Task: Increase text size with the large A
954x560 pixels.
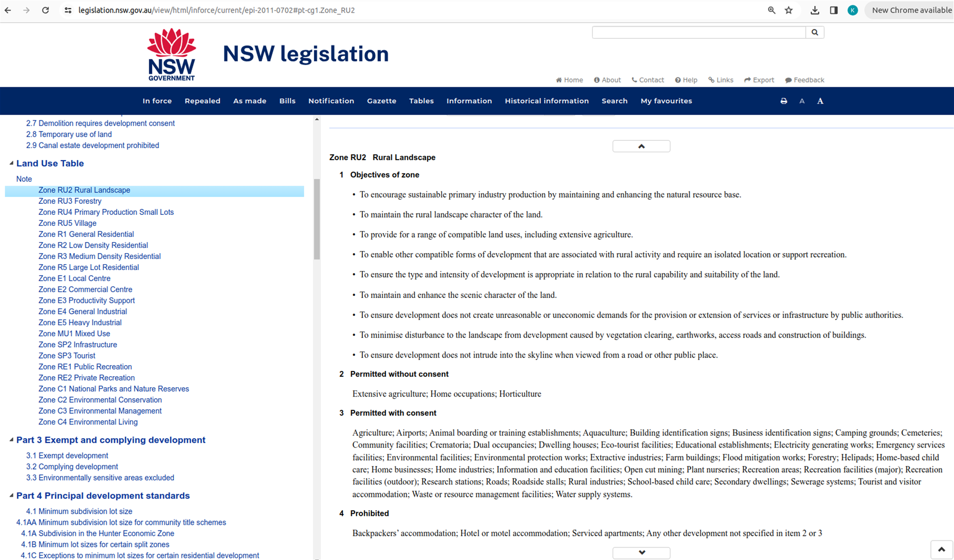Action: pos(820,101)
